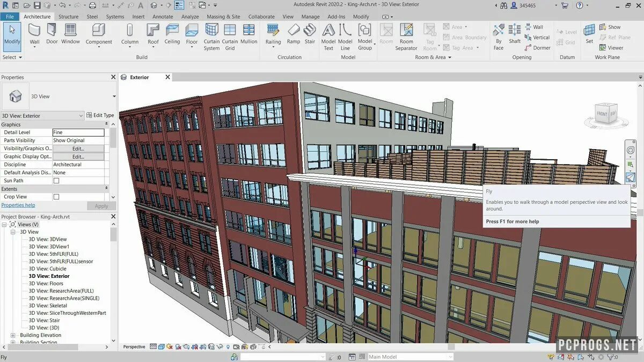
Task: Click the Perspective view control button
Action: [134, 347]
